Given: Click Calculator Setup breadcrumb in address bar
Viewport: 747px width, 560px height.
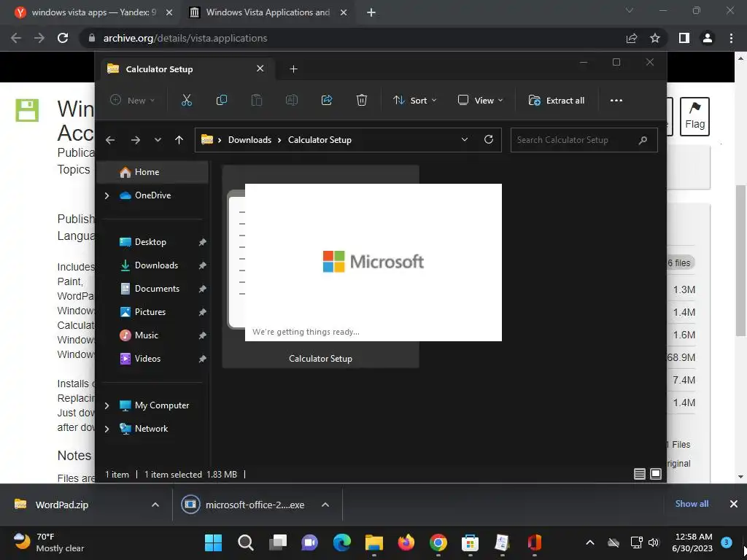Looking at the screenshot, I should tap(320, 140).
